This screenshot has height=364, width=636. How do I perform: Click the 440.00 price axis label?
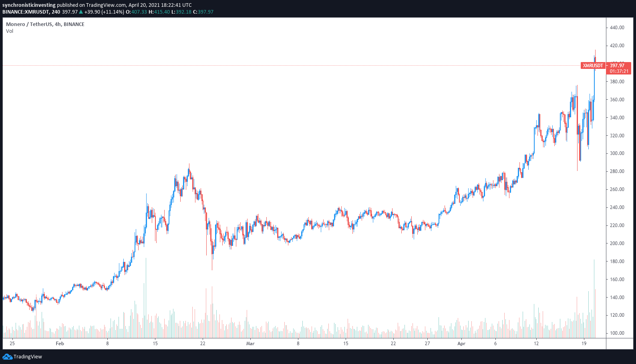(x=617, y=28)
